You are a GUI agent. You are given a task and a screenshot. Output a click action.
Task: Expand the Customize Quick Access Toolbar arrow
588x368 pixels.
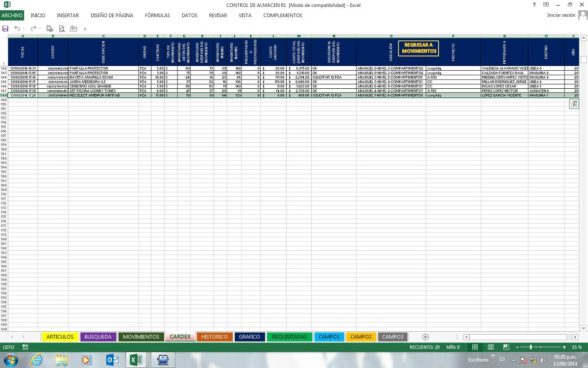coord(85,29)
